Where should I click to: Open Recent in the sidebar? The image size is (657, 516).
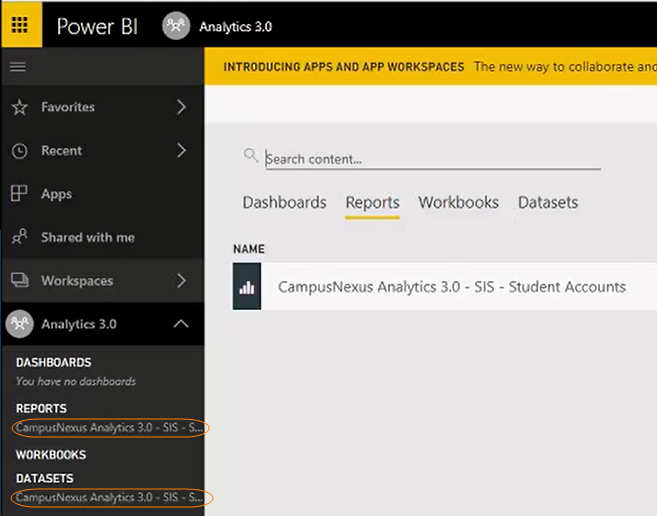62,150
